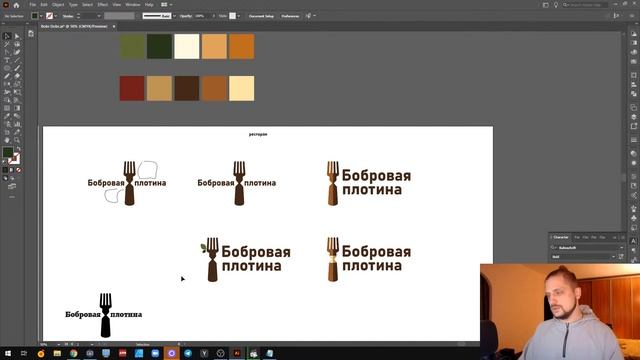640x360 pixels.
Task: Select the dark red color square on canvas
Action: click(132, 88)
